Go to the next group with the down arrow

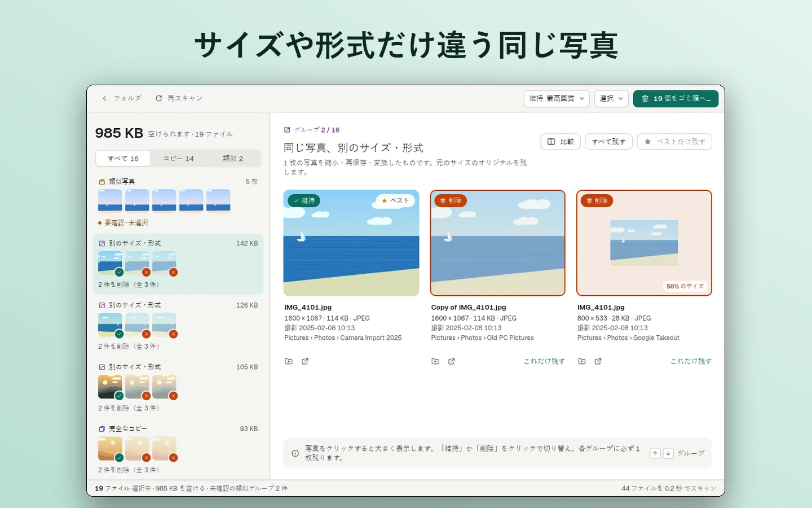[x=668, y=453]
